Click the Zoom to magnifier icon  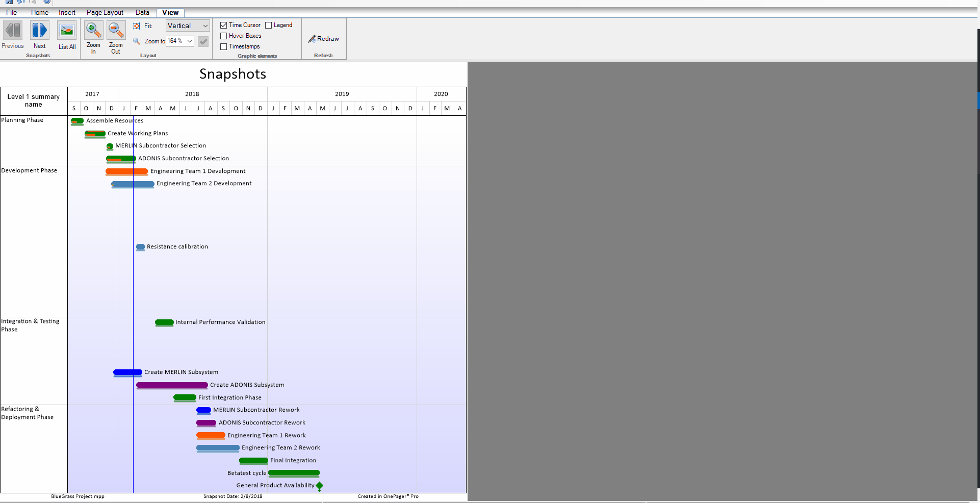(137, 41)
